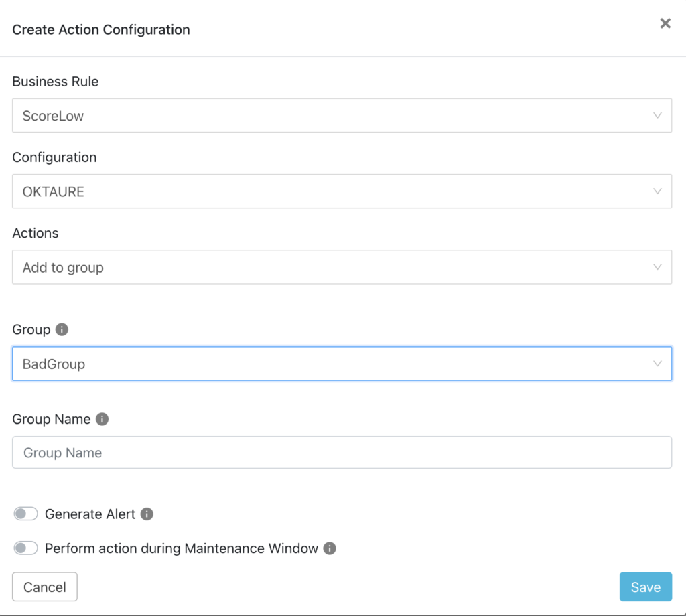Click the chevron arrow in Actions field

coord(657,267)
